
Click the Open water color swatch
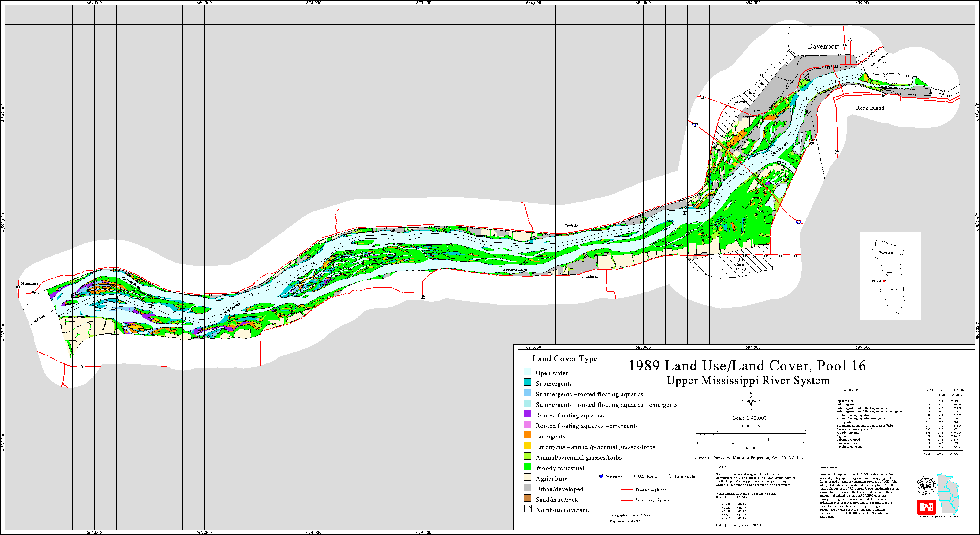pos(528,372)
